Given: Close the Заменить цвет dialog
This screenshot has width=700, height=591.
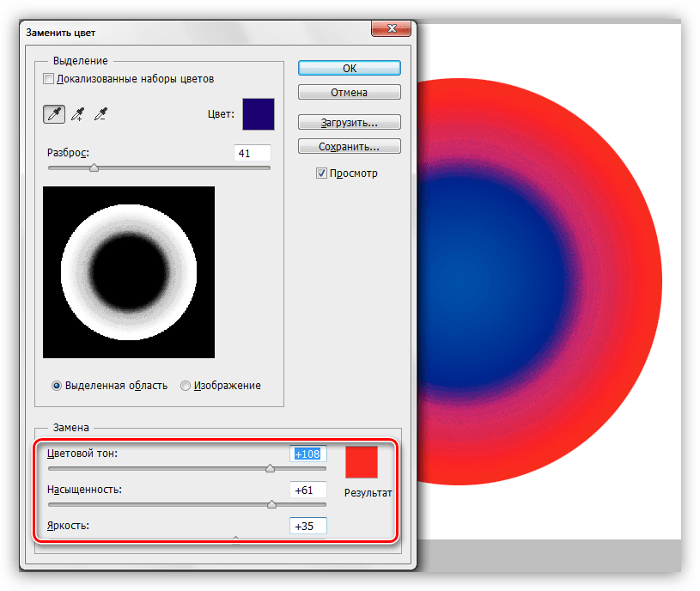Looking at the screenshot, I should pos(391,28).
